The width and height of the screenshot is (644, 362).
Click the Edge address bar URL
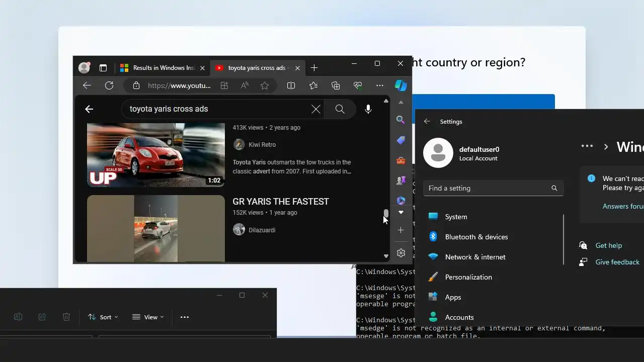tap(179, 85)
